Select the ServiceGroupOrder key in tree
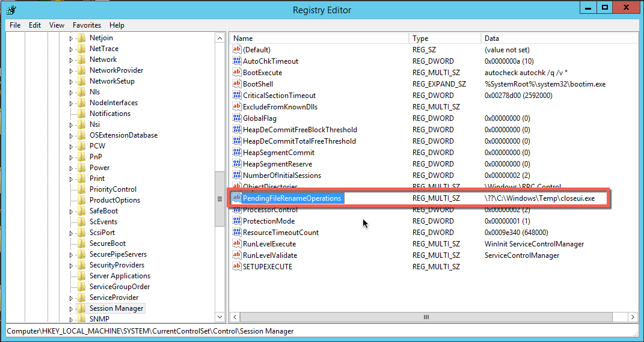The image size is (644, 342). (x=120, y=287)
